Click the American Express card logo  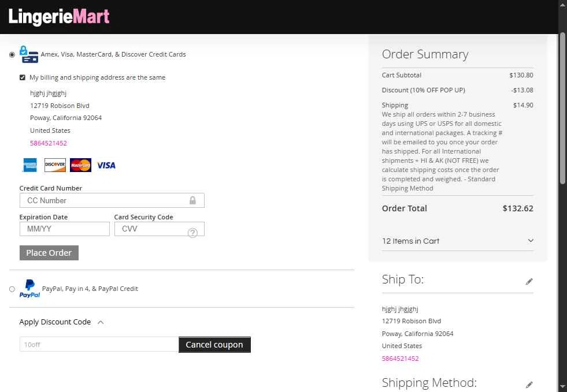click(30, 165)
